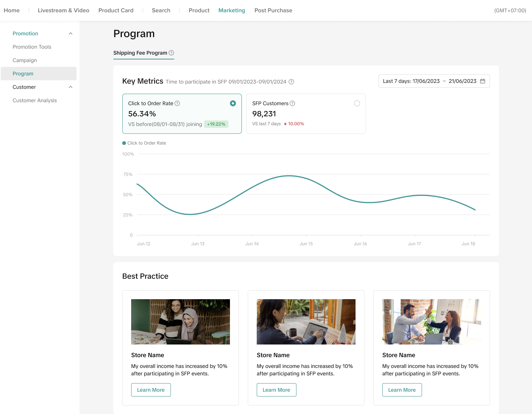This screenshot has width=532, height=414.
Task: Select the Click to Order Rate radio button
Action: pos(233,103)
